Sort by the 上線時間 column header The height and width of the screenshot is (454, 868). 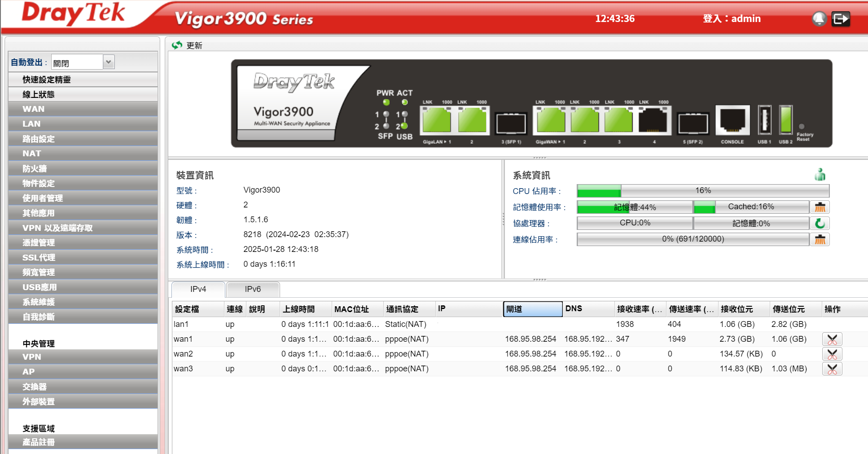(x=306, y=309)
